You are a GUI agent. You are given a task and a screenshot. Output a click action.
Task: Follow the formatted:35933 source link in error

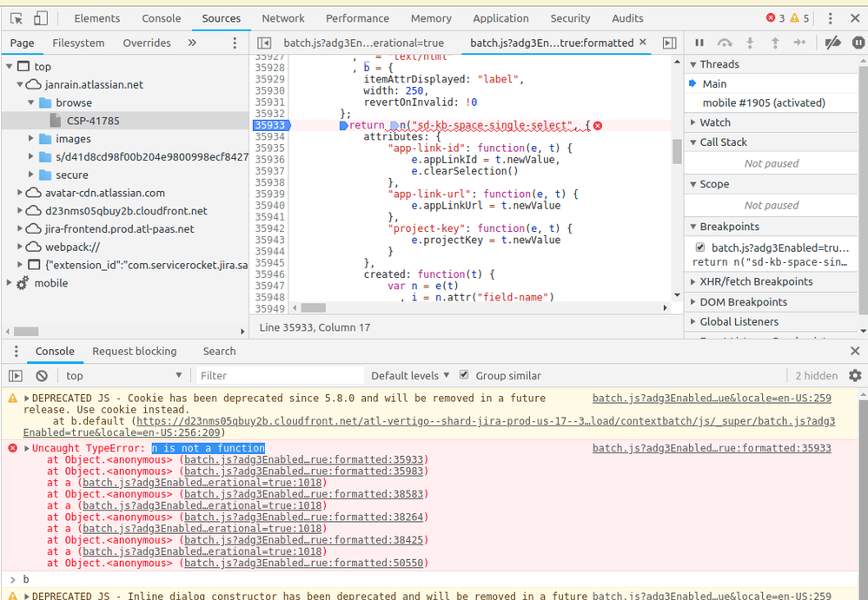712,448
